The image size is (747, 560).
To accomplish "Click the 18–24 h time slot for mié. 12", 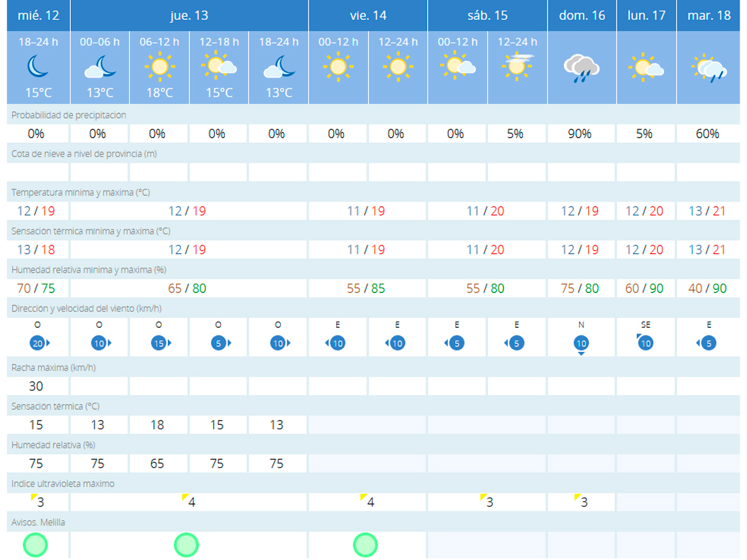I will point(39,42).
